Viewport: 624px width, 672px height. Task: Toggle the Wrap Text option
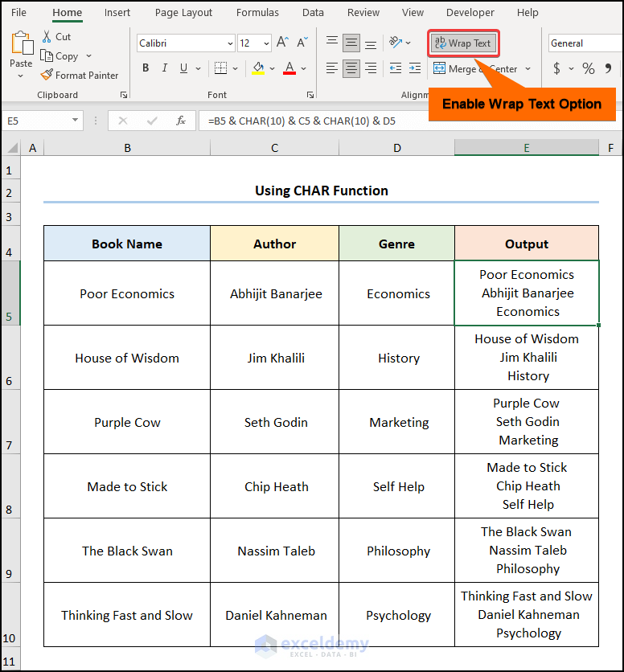coord(464,43)
